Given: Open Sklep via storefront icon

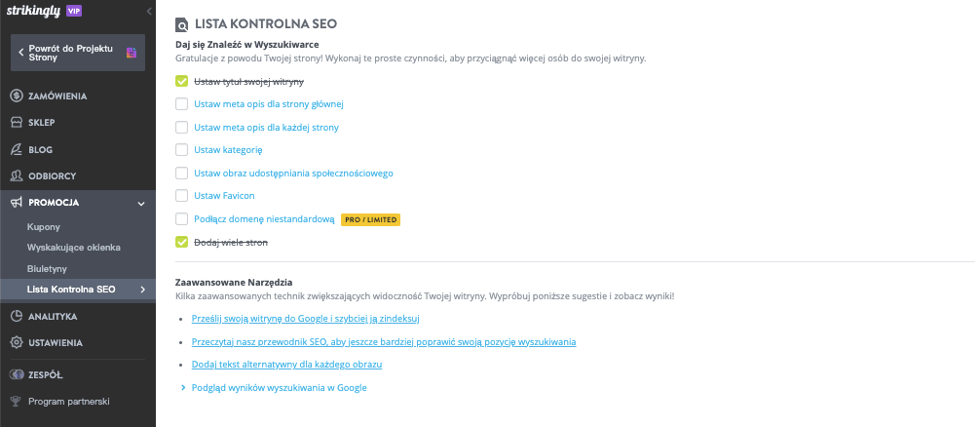Looking at the screenshot, I should tap(17, 123).
